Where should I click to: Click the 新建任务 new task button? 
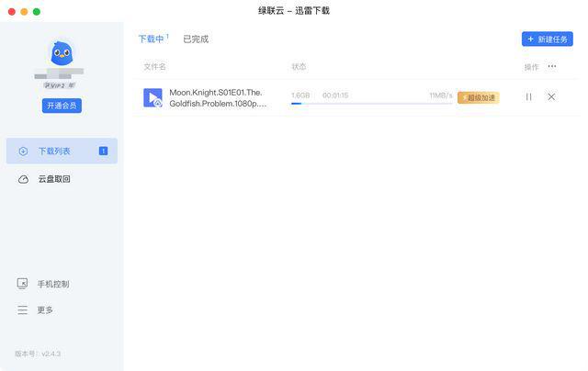548,39
